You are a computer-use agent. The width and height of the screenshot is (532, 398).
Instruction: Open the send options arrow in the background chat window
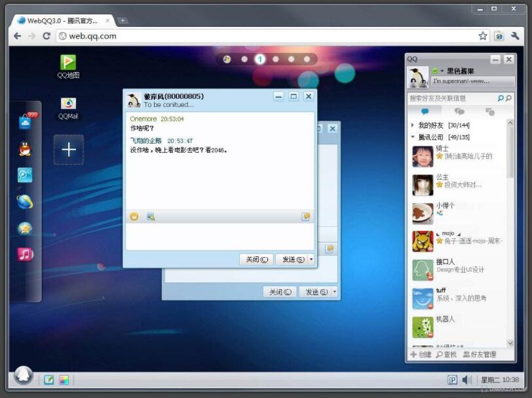pyautogui.click(x=335, y=292)
